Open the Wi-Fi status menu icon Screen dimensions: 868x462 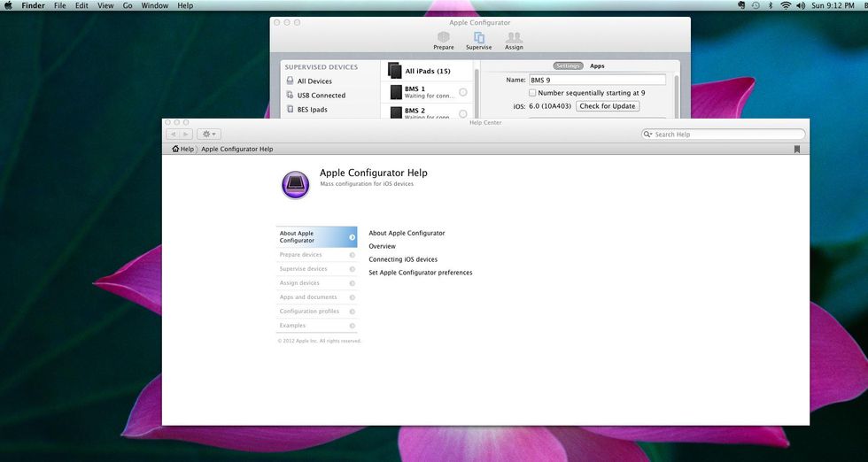785,5
